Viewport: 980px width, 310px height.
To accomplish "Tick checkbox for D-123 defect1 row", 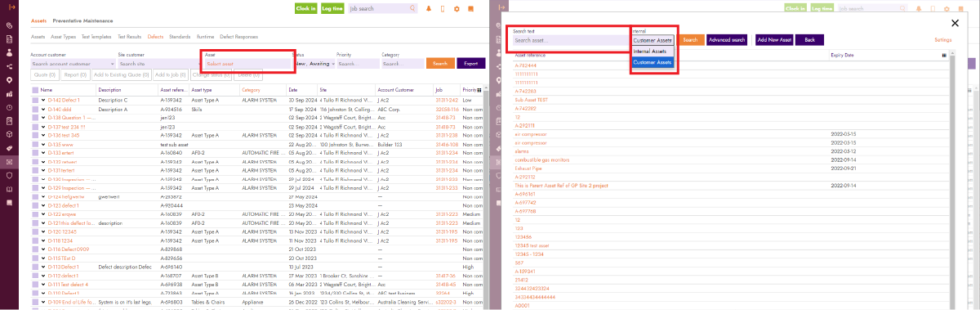I will pyautogui.click(x=35, y=205).
